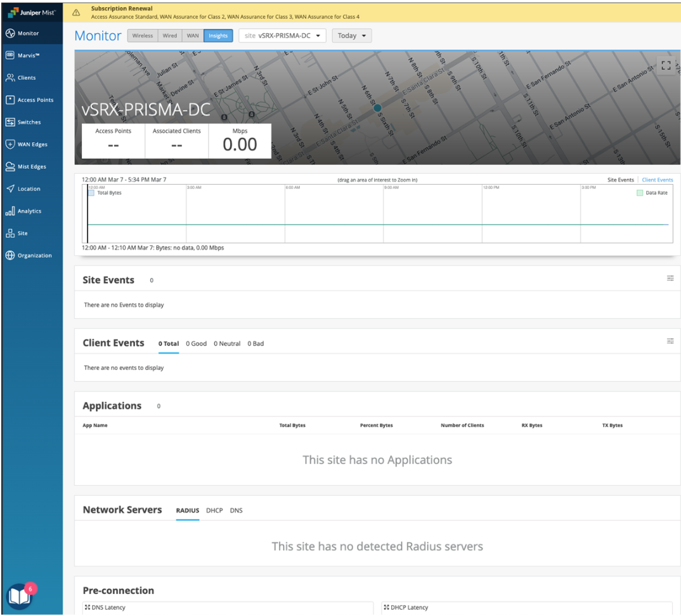
Task: Click the Mist Edges sidebar icon
Action: 10,166
